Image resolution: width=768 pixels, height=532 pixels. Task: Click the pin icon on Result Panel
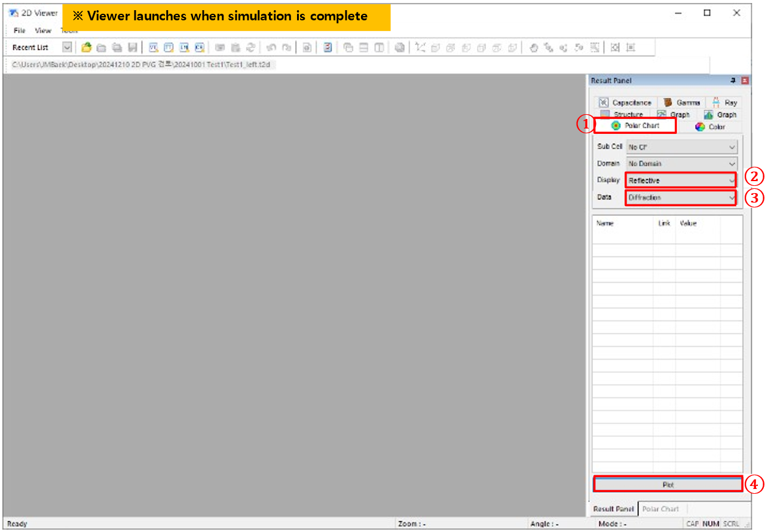733,81
